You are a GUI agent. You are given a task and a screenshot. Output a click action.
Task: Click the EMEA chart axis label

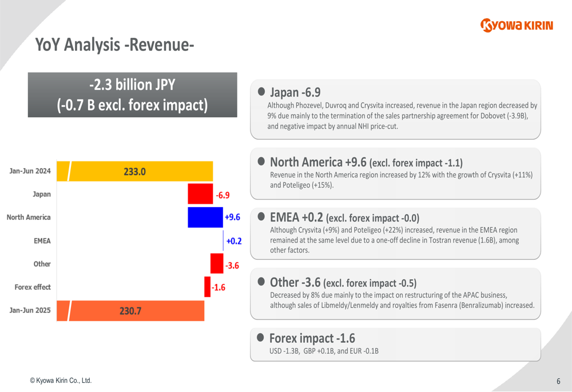click(42, 241)
